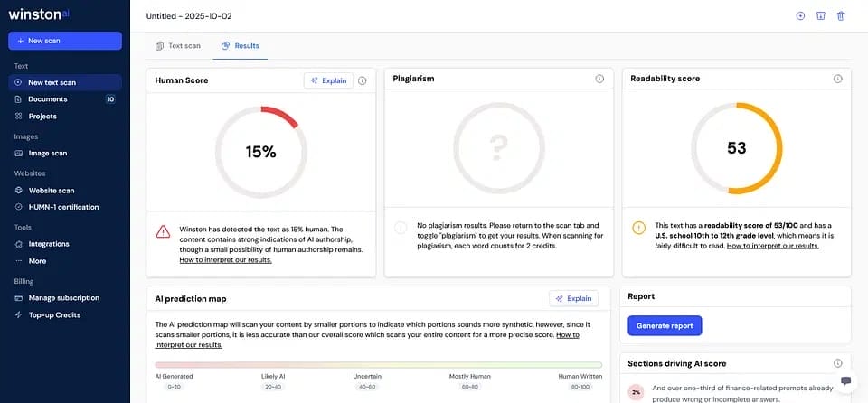The width and height of the screenshot is (868, 403).
Task: Click the trash delete icon
Action: [x=841, y=16]
